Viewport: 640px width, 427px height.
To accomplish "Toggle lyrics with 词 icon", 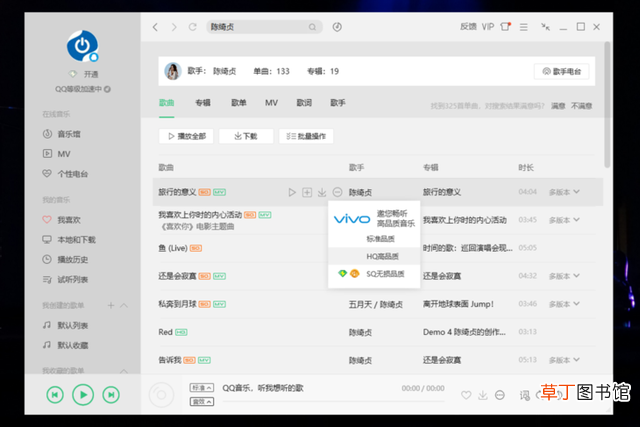I will tap(524, 395).
